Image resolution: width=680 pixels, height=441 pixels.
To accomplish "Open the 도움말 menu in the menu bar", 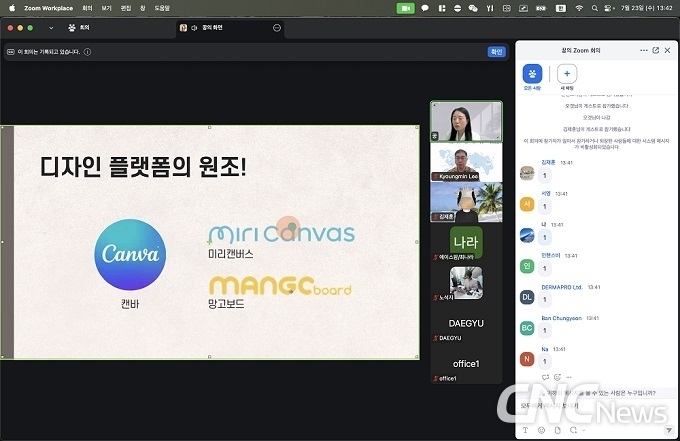I will click(x=162, y=8).
